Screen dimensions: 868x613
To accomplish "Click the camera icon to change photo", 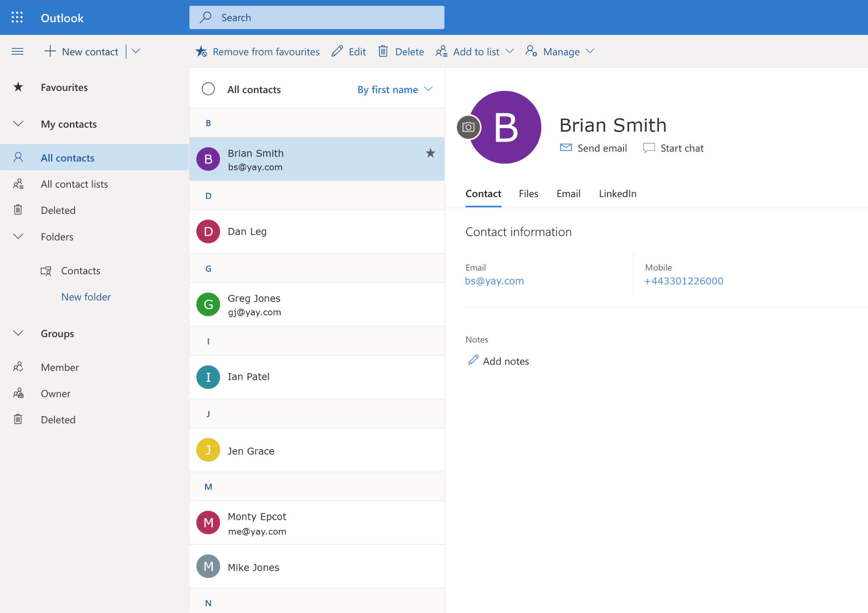I will pos(468,127).
